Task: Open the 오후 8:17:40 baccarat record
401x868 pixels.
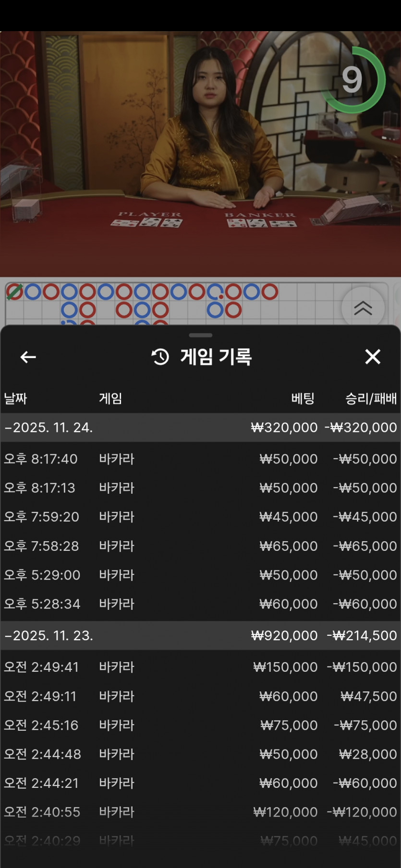Action: click(x=200, y=459)
